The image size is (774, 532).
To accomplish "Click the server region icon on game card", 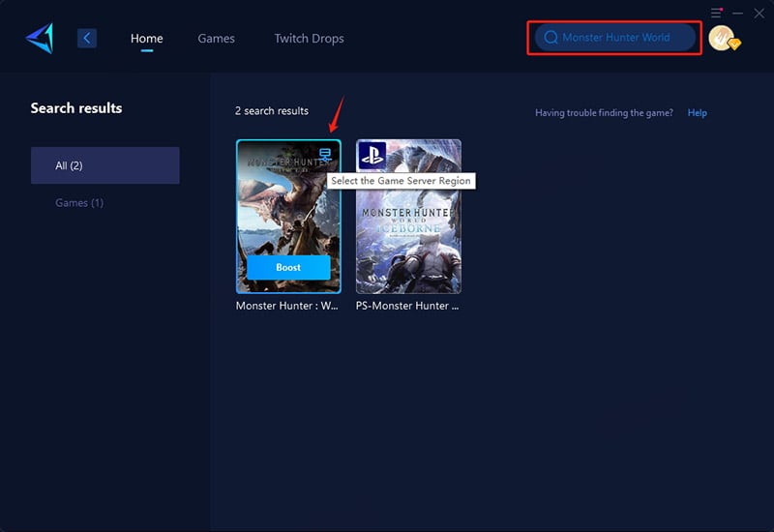I will tap(325, 155).
